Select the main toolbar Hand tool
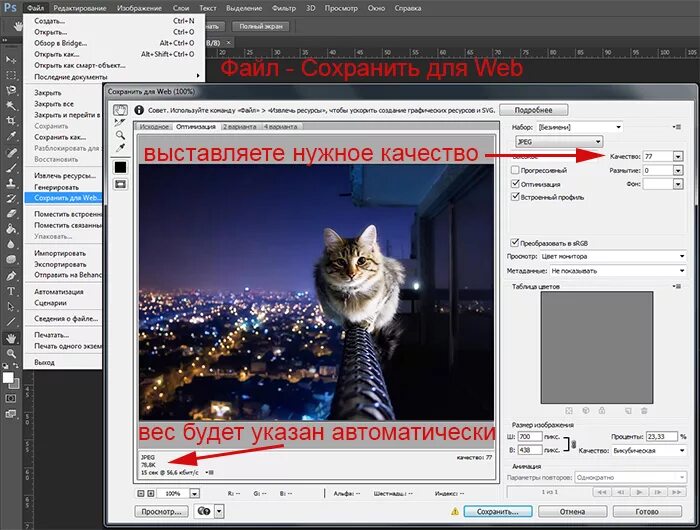 tap(11, 338)
